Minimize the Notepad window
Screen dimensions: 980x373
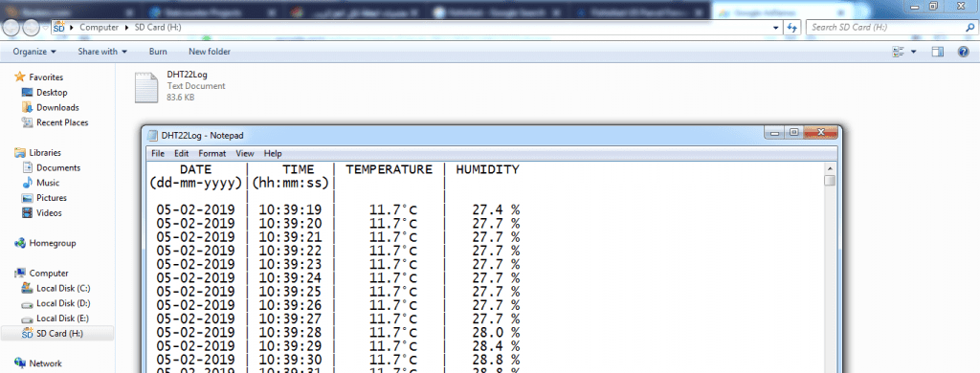tap(775, 132)
